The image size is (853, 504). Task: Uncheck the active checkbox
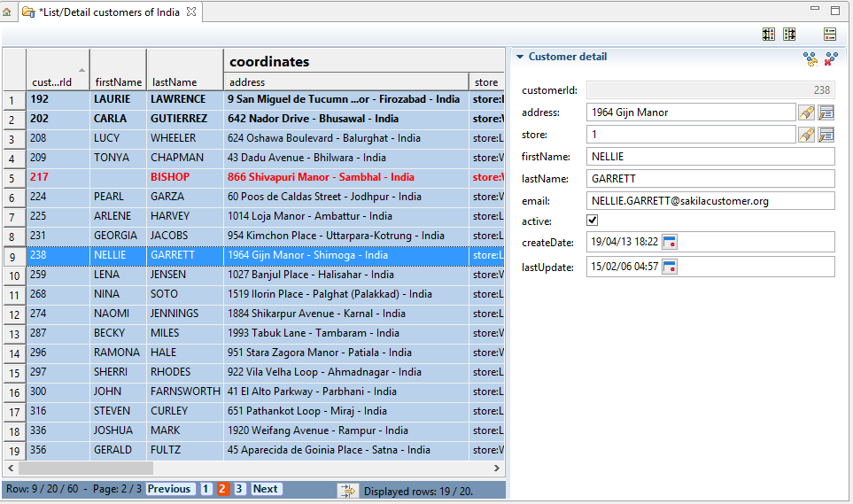click(593, 220)
